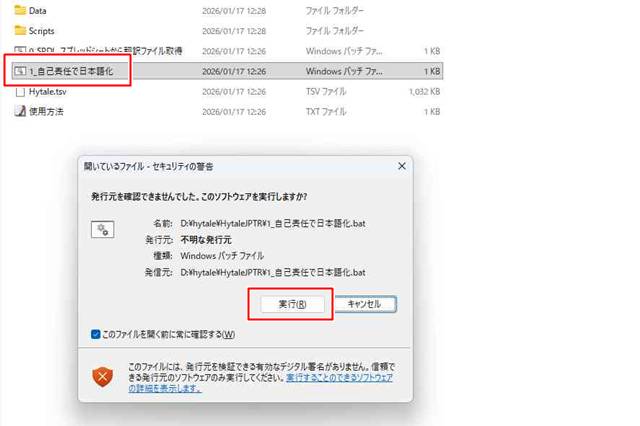Screen dimensions: 640x426
Task: Select the 使用方法 file name
Action: tap(46, 111)
